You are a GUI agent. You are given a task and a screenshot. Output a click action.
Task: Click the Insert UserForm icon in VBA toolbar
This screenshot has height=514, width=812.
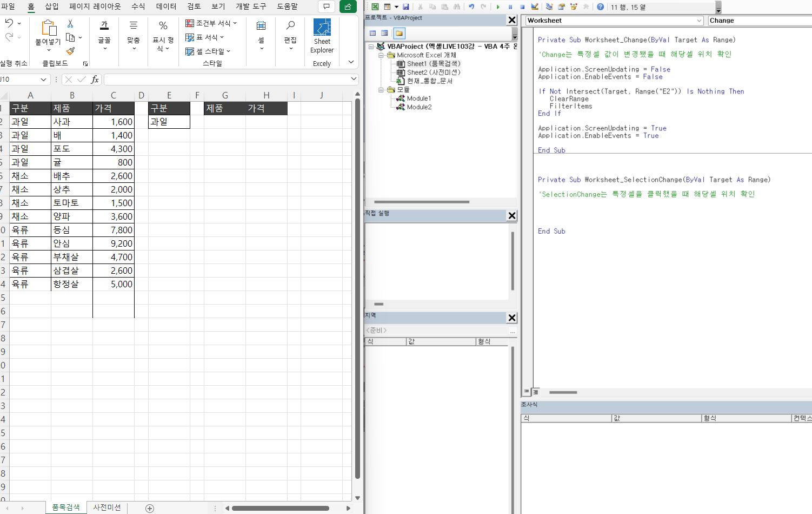point(388,7)
